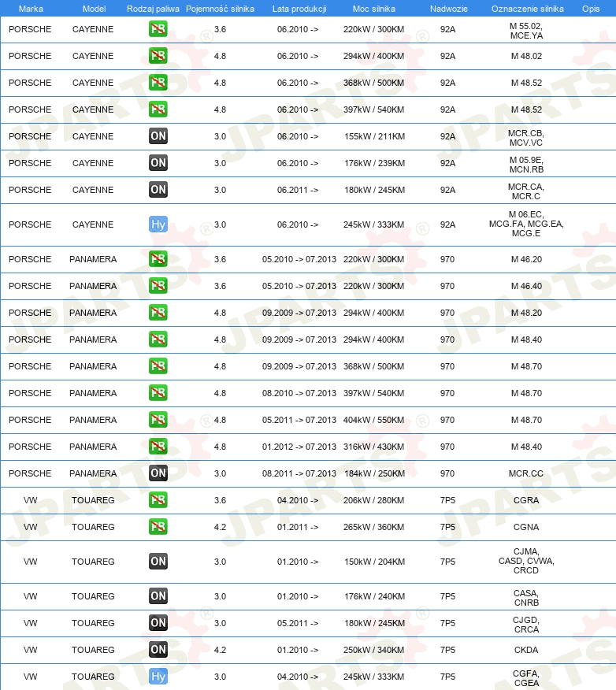Select power value 176kW / 239KM

tap(374, 163)
